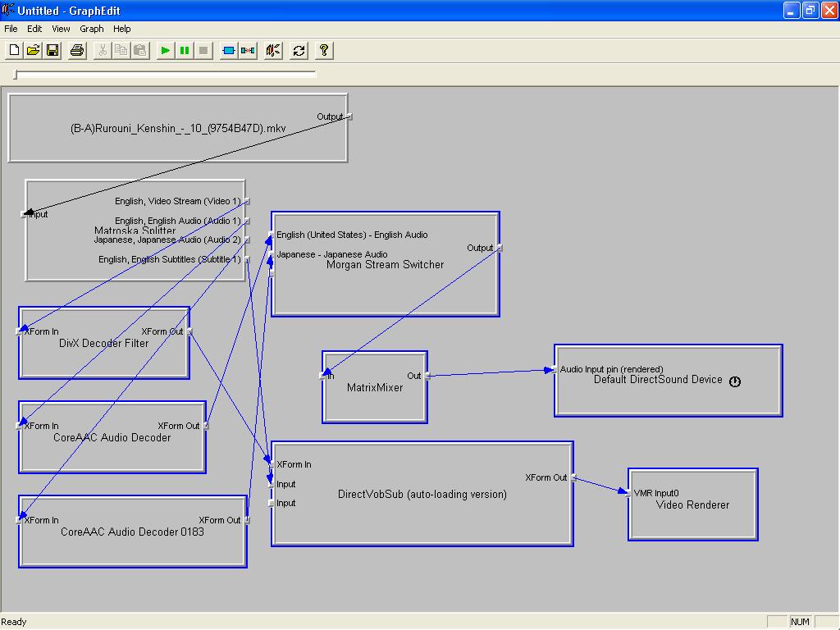Select the DirectVobSub (auto-loading version) title

422,495
